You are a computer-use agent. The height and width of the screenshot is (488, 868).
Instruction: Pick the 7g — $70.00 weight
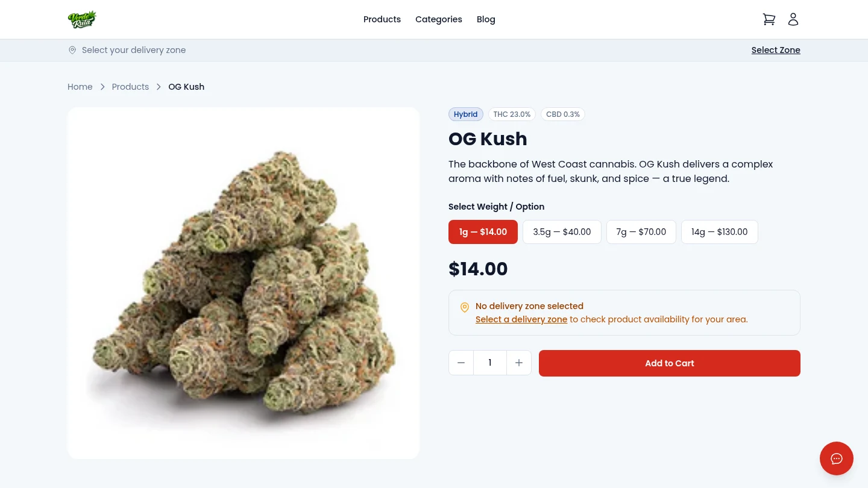coord(641,232)
